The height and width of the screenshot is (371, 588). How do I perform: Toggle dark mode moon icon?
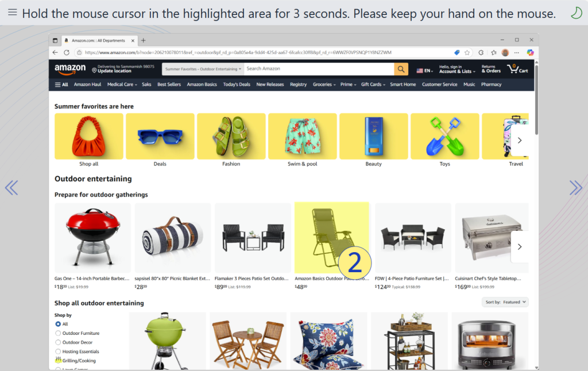[x=576, y=13]
